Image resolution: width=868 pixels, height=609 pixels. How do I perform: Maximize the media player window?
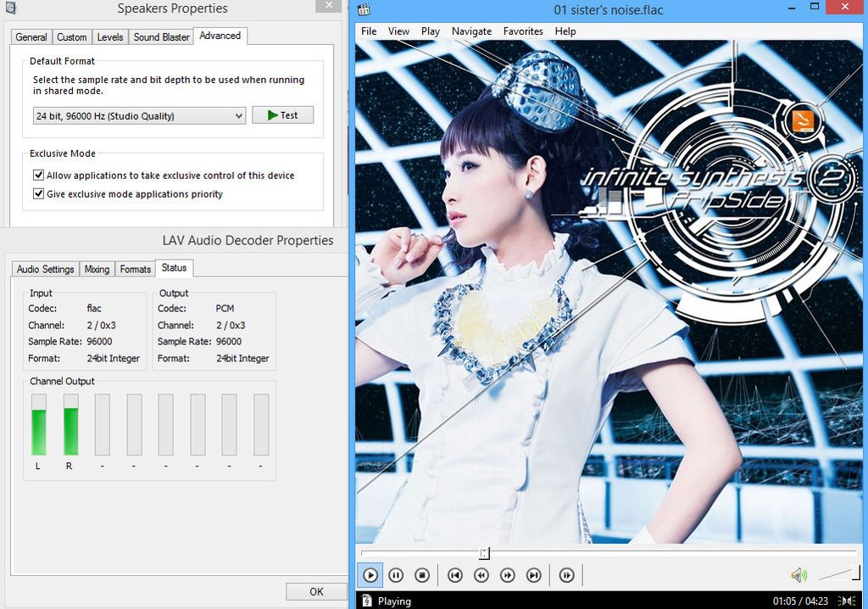[x=815, y=7]
